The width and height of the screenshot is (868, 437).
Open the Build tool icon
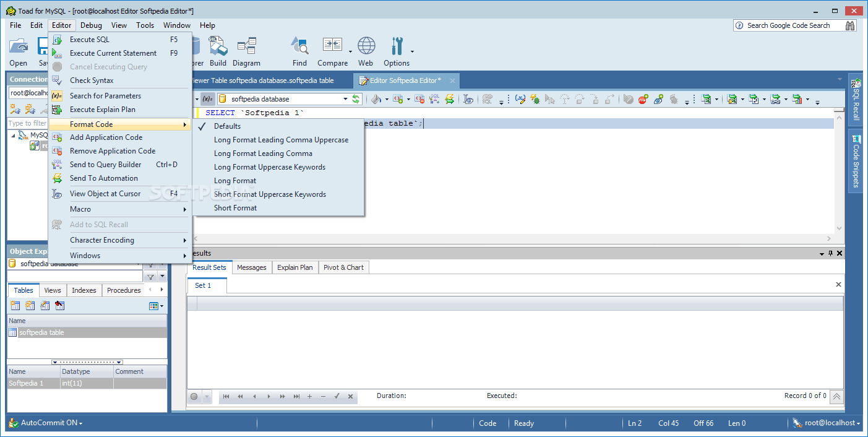pos(218,51)
